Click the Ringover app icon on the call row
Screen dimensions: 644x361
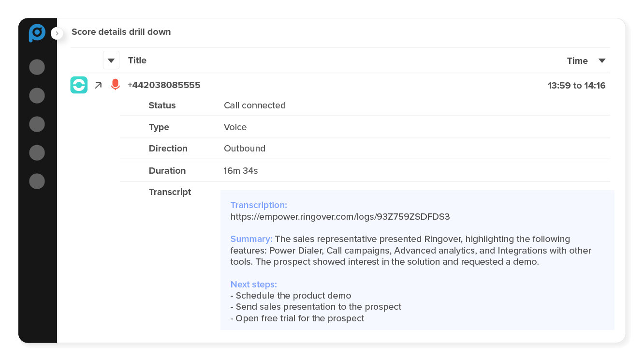click(79, 85)
